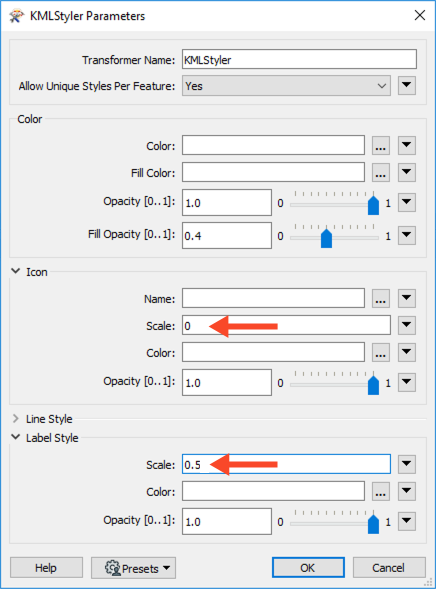
Task: Click arrow menu next to Label Style Scale
Action: pyautogui.click(x=407, y=464)
